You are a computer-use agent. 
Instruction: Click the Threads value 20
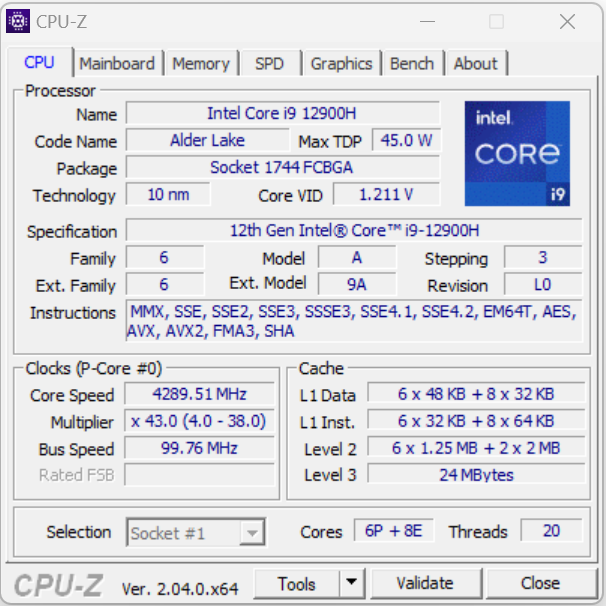(551, 531)
